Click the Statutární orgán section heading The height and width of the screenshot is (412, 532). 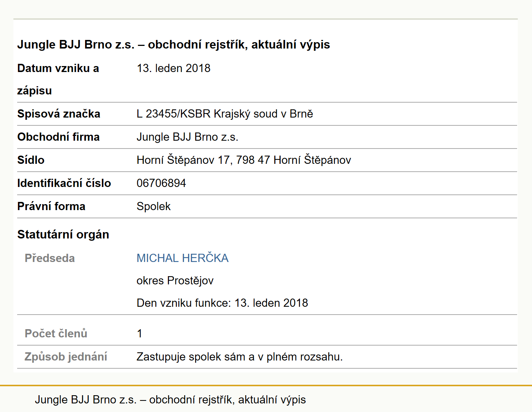tap(63, 234)
